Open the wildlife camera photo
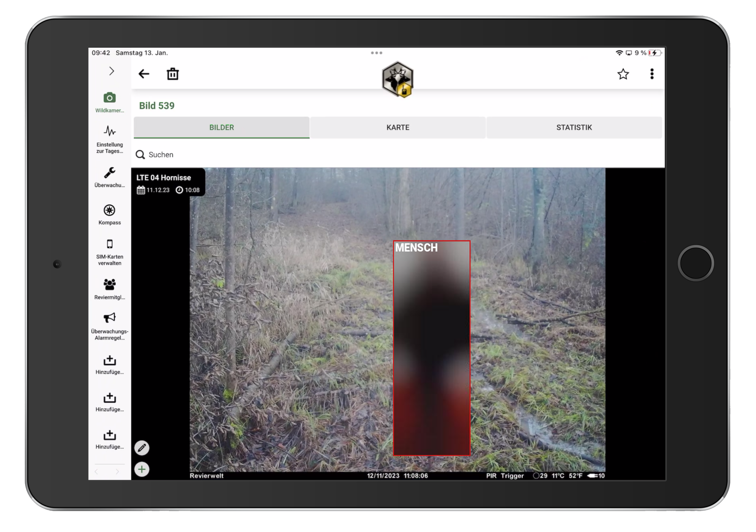756x532 pixels. coord(397,323)
